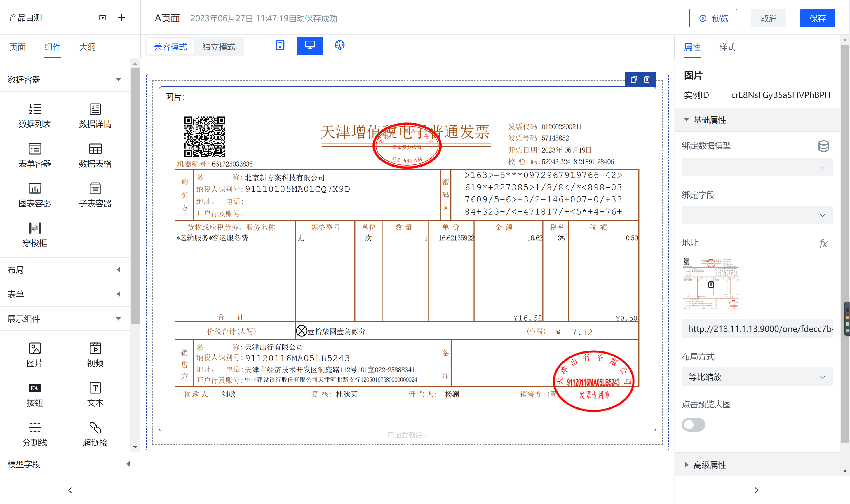Add the 超链接 display component
Viewport: 850px width, 504px height.
[95, 434]
